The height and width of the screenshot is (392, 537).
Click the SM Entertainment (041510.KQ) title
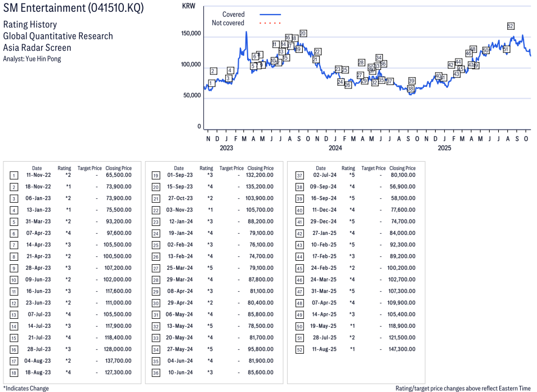pos(73,8)
